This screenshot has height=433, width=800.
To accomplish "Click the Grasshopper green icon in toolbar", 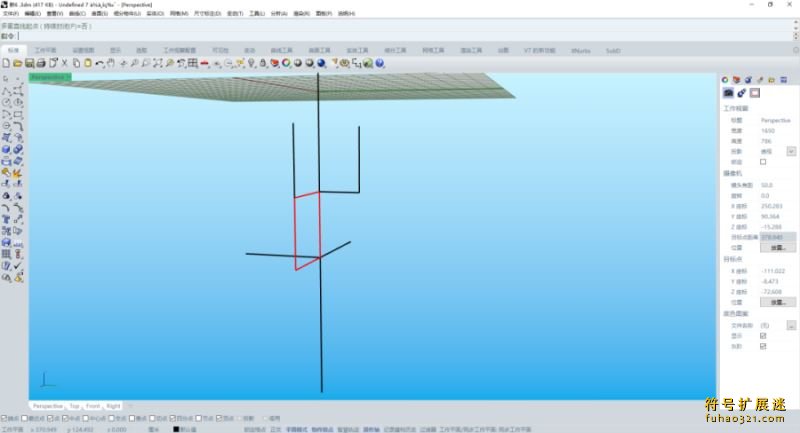I will [368, 63].
